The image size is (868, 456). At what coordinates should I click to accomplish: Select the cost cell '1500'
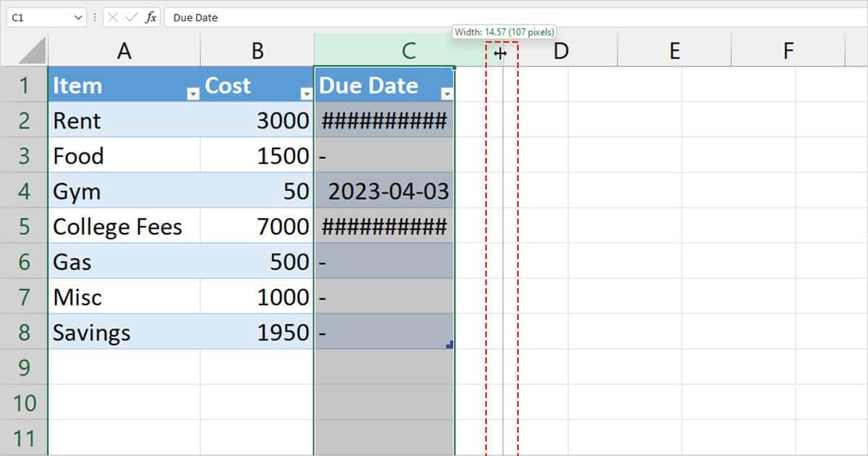pos(258,155)
